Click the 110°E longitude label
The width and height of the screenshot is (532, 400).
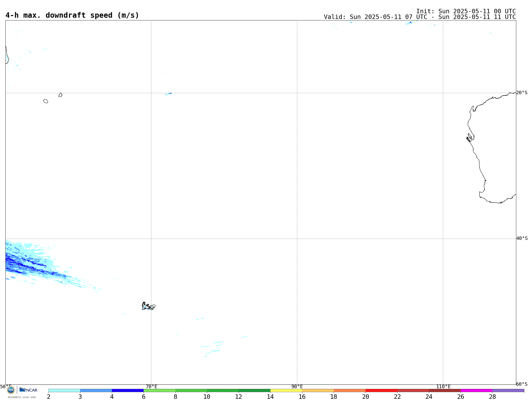(443, 386)
